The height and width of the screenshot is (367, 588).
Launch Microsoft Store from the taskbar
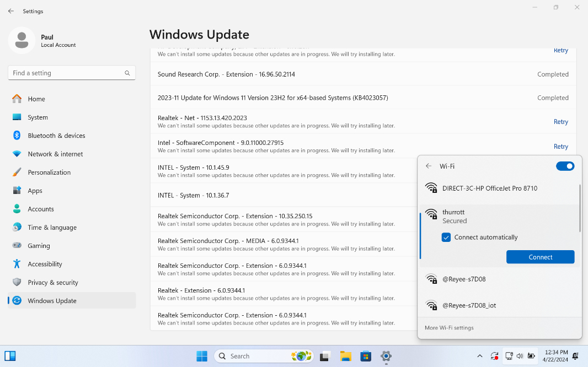coord(365,356)
